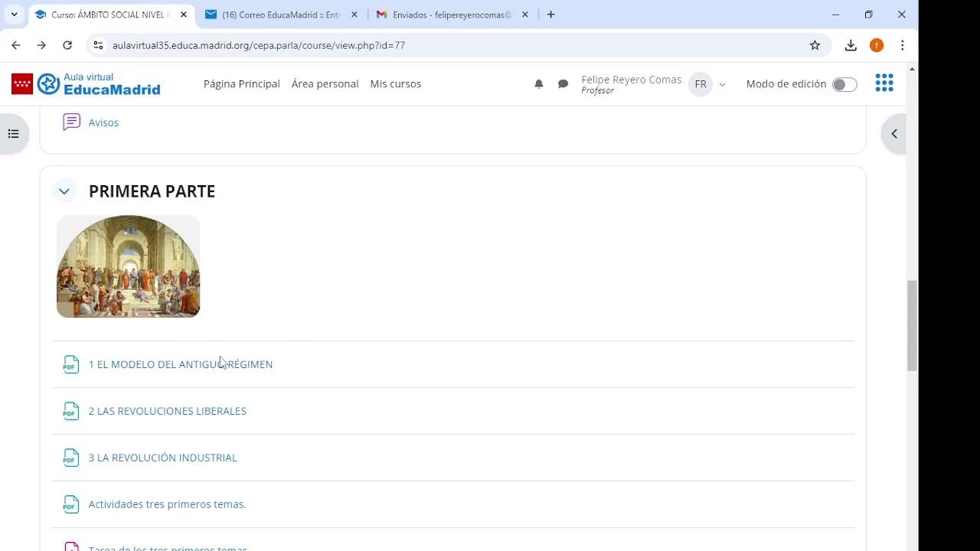980x551 pixels.
Task: Open Mis cursos
Action: (396, 84)
